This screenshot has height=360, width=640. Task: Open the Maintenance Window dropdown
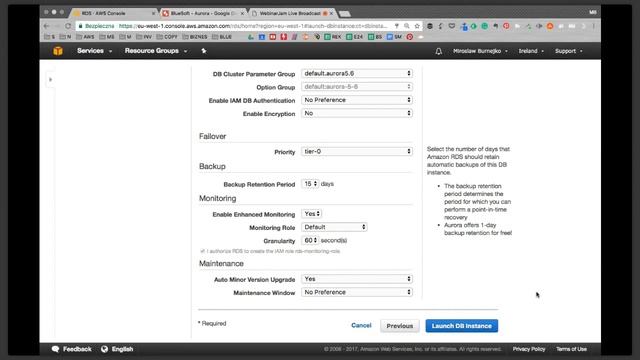(x=357, y=292)
